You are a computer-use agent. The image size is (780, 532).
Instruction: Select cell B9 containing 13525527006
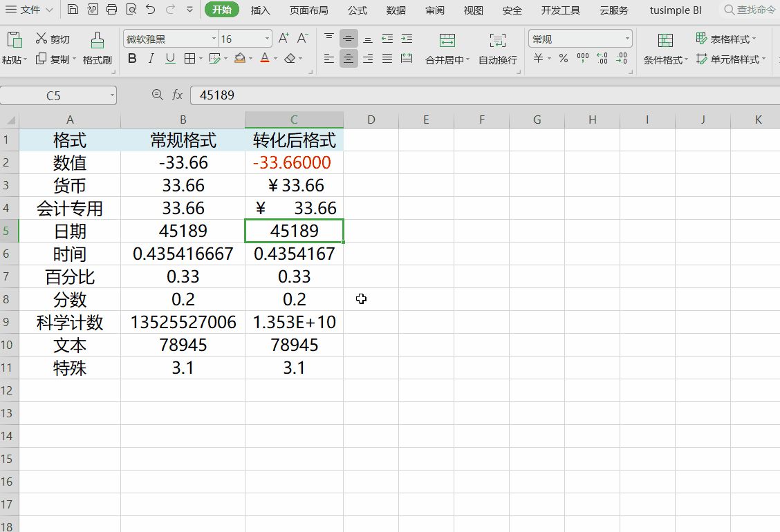(x=183, y=323)
